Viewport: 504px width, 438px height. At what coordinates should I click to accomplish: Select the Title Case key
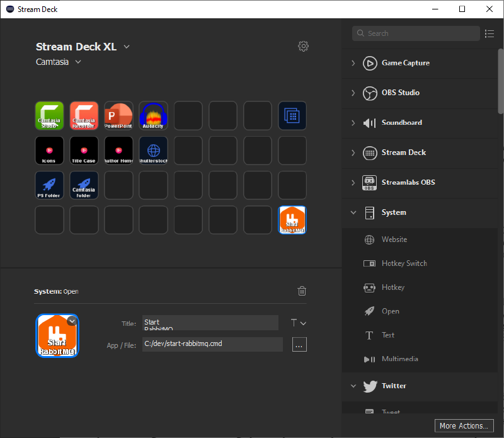coord(84,150)
